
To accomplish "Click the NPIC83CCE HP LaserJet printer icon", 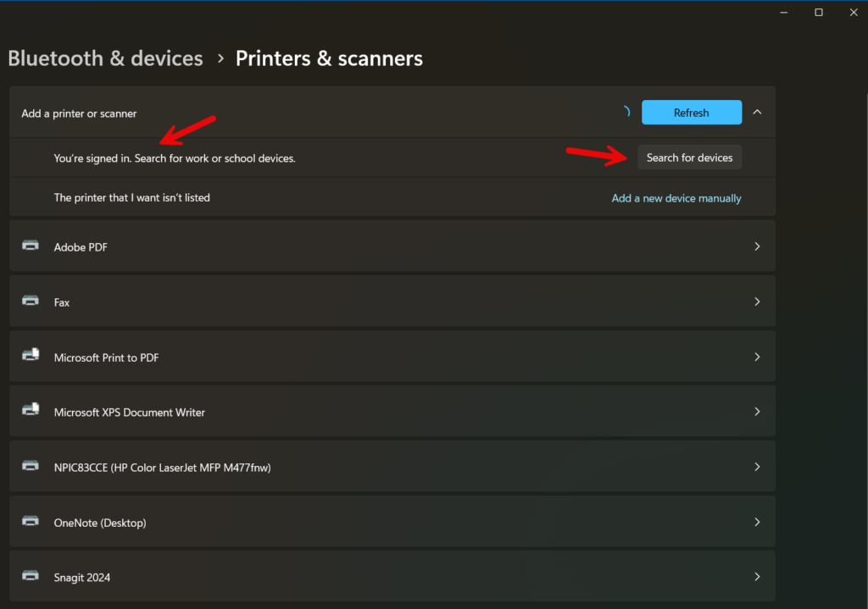I will pyautogui.click(x=31, y=466).
